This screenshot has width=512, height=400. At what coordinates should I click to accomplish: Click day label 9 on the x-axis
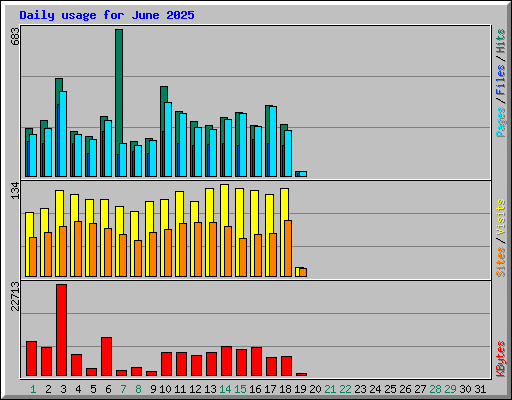[x=153, y=389]
